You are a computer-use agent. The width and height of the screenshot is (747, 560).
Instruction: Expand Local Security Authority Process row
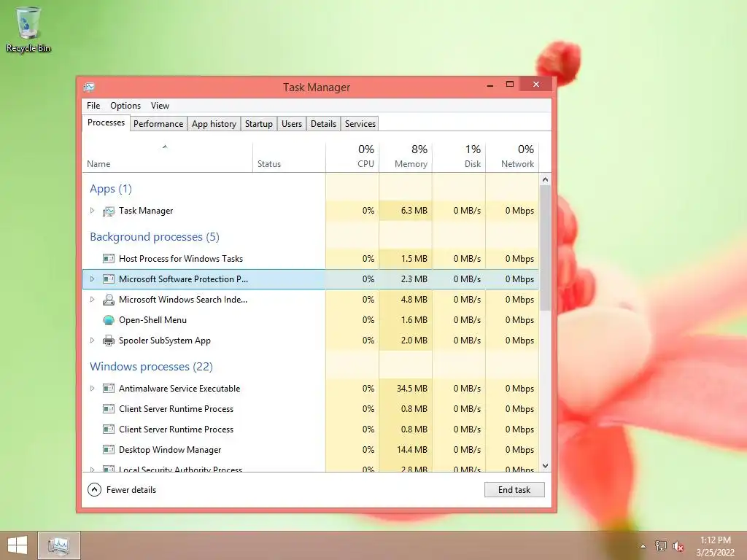(x=92, y=469)
